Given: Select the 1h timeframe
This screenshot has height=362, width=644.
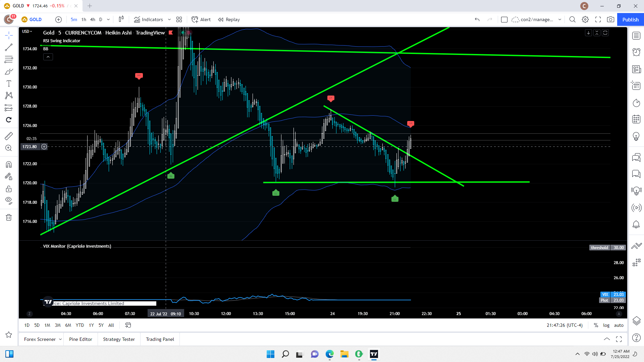Looking at the screenshot, I should click(x=84, y=19).
